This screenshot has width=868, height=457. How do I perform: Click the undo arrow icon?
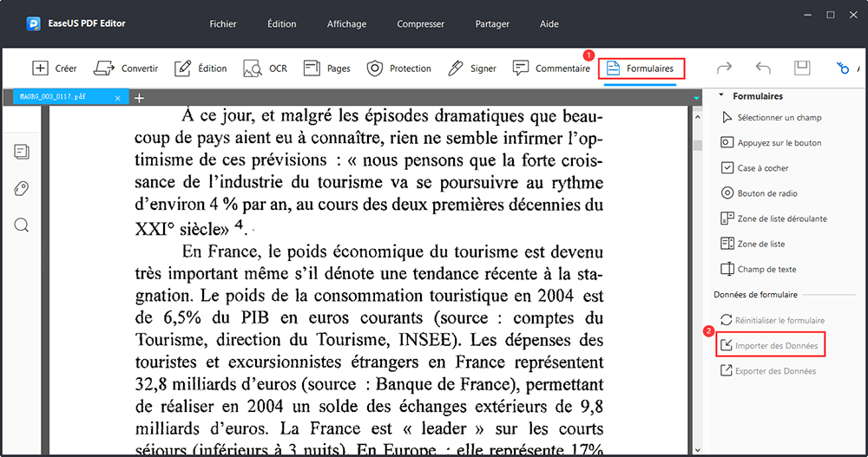(x=763, y=68)
